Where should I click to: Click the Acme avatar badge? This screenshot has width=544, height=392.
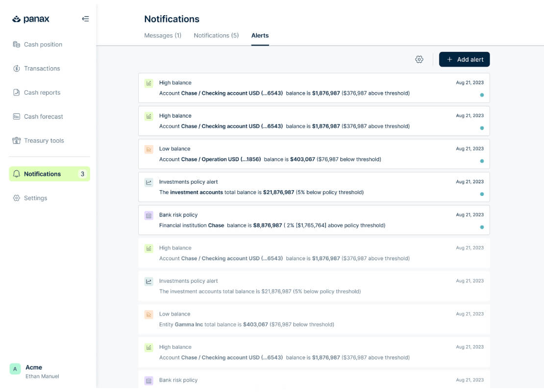coord(15,369)
